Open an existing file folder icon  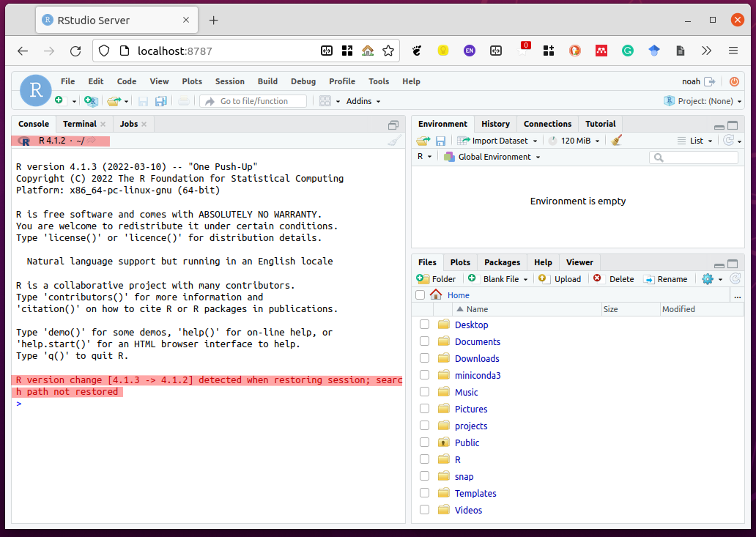click(114, 101)
